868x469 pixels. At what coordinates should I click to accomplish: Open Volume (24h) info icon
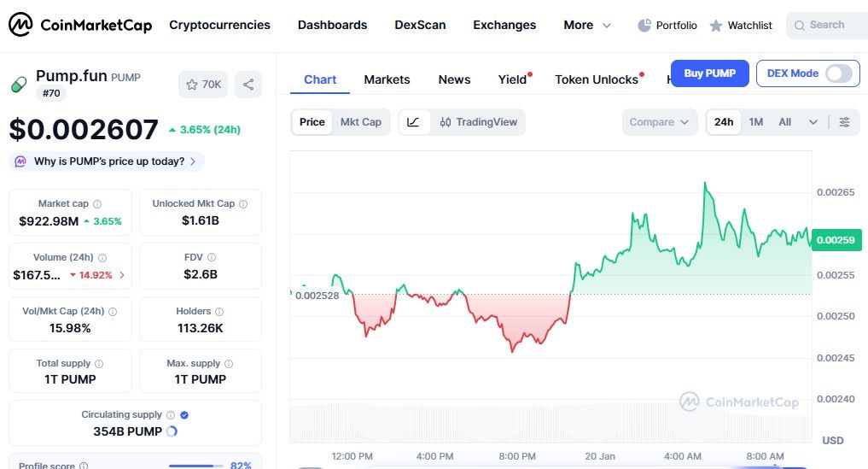pos(102,258)
